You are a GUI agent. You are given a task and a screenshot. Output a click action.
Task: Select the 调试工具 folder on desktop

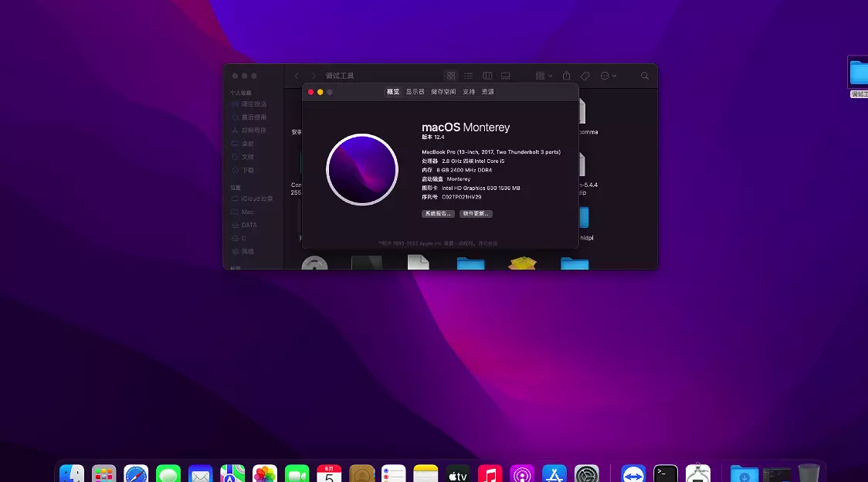[x=858, y=76]
